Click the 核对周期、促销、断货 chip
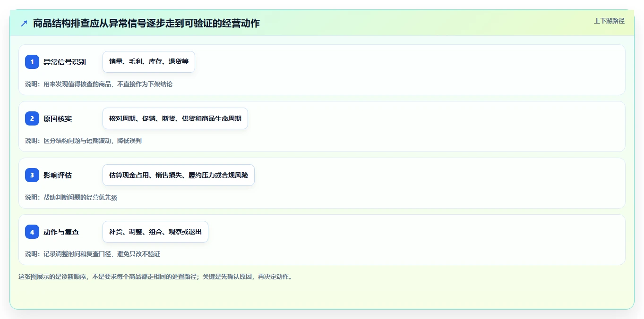This screenshot has height=319, width=644. [x=175, y=118]
